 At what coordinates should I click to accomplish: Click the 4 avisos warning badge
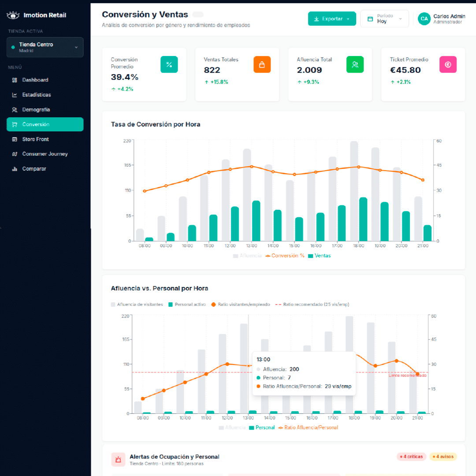click(x=443, y=457)
